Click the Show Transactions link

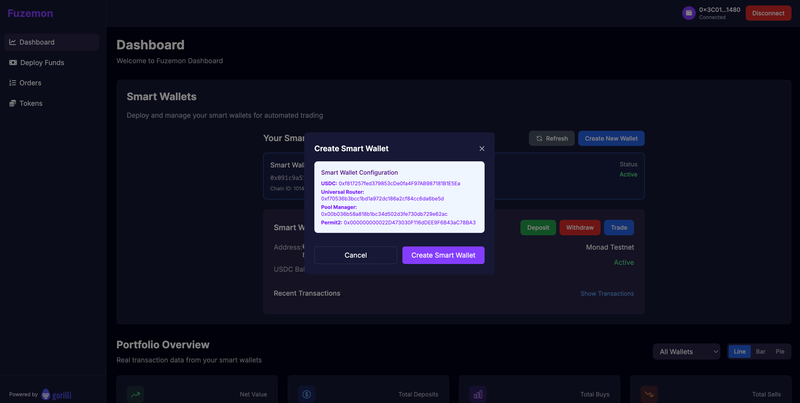tap(607, 293)
